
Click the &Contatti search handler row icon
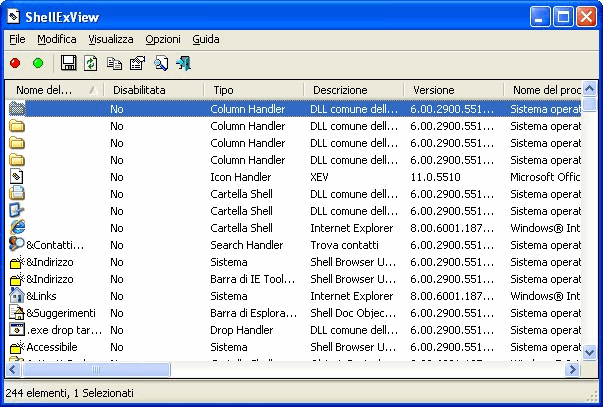pyautogui.click(x=17, y=245)
